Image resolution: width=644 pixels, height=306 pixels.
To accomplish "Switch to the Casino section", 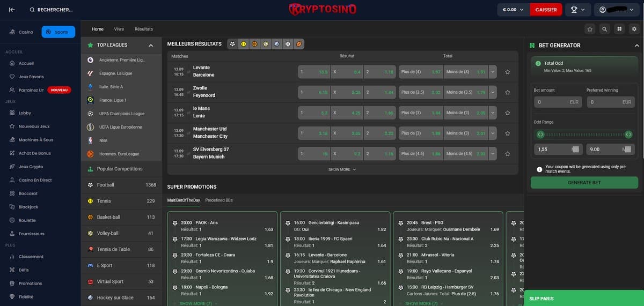I will pos(21,32).
